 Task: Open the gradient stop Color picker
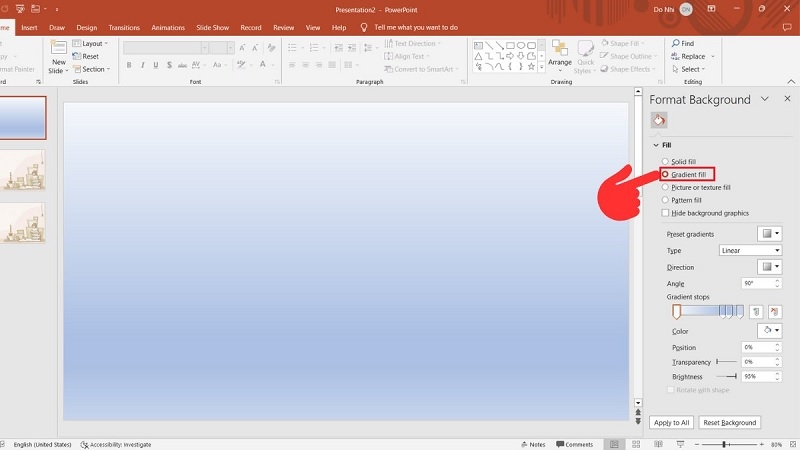[769, 331]
